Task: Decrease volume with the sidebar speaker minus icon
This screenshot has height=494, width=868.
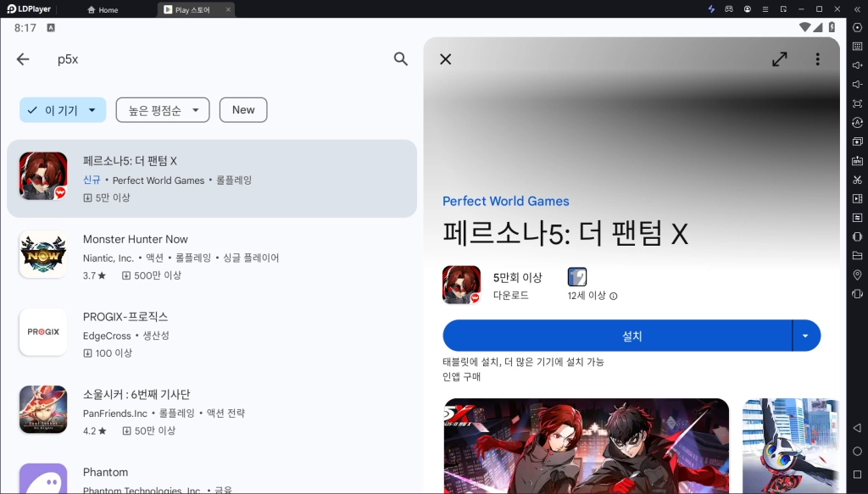Action: 857,84
